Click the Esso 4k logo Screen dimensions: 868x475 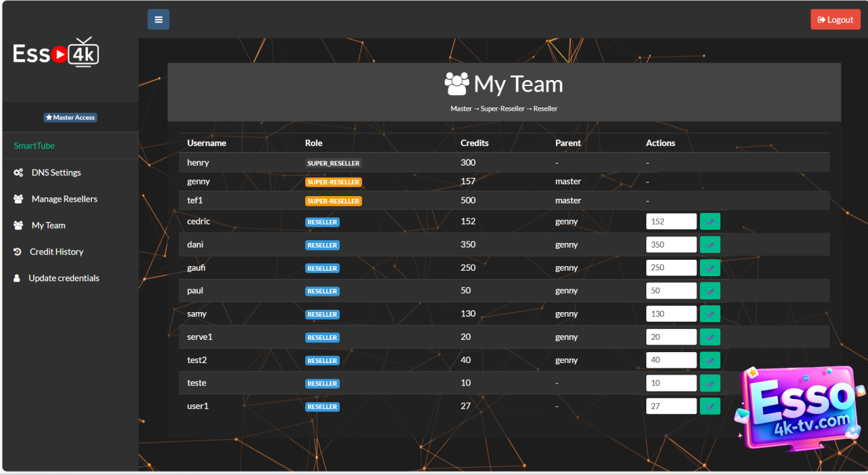click(56, 53)
